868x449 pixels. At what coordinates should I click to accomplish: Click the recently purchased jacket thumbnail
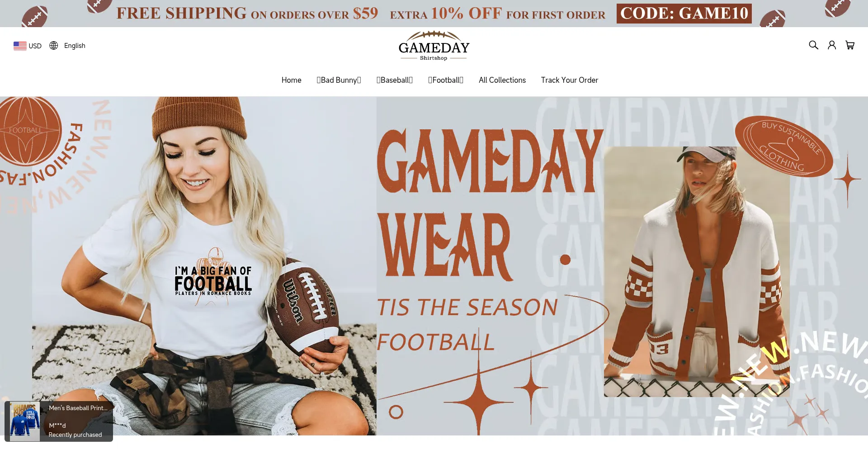click(x=24, y=421)
